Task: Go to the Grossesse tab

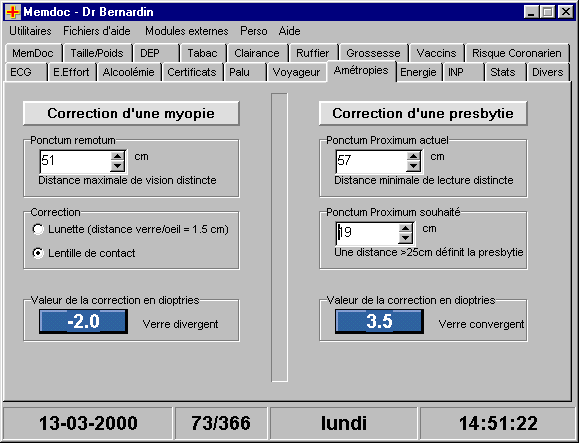Action: 373,53
